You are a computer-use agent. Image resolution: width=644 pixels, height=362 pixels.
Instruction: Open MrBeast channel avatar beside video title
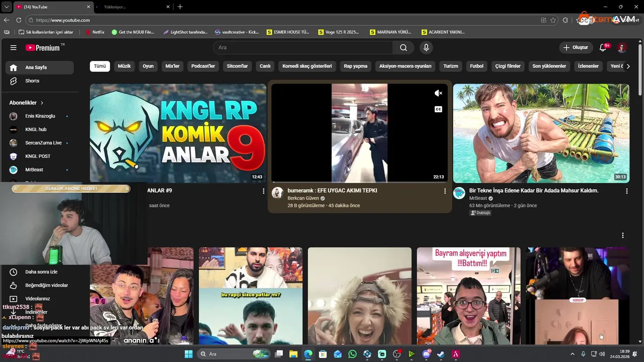coord(459,193)
